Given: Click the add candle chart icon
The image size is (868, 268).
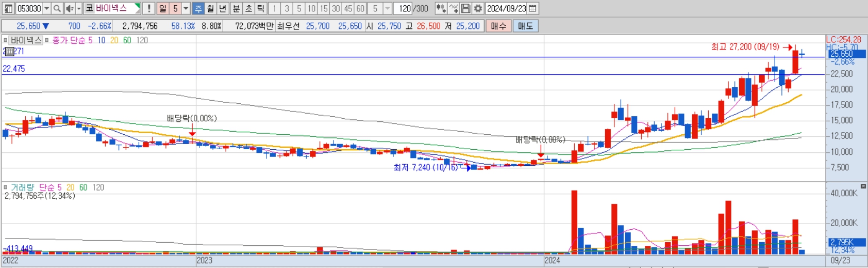Looking at the screenshot, I should pyautogui.click(x=441, y=8).
